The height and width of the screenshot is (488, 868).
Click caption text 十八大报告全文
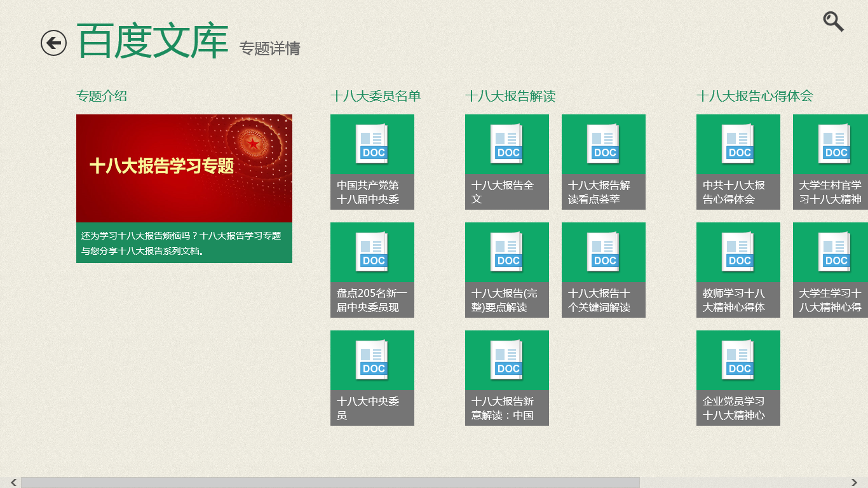(x=503, y=192)
